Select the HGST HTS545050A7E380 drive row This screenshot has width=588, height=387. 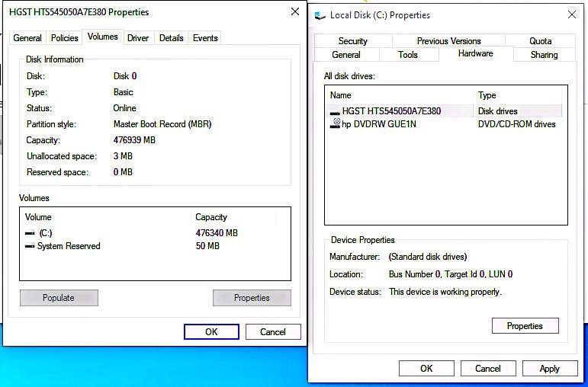(x=445, y=111)
